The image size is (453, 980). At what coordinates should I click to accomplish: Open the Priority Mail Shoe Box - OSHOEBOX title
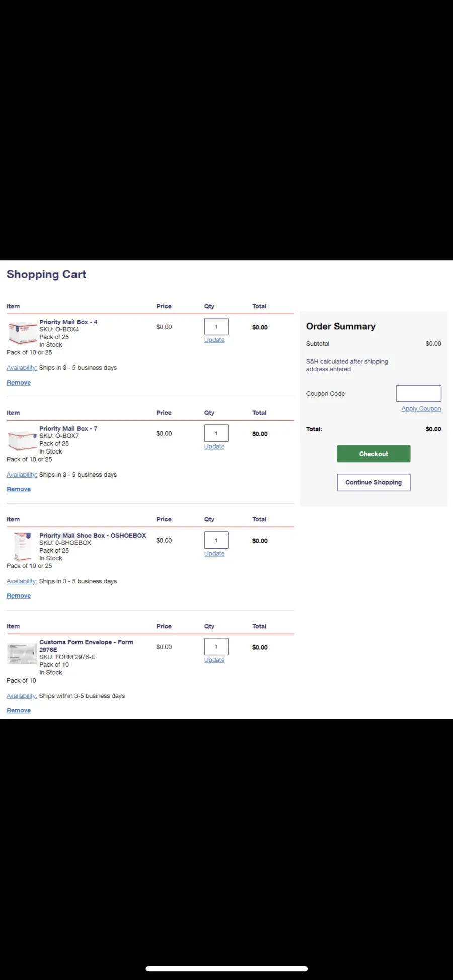point(93,536)
